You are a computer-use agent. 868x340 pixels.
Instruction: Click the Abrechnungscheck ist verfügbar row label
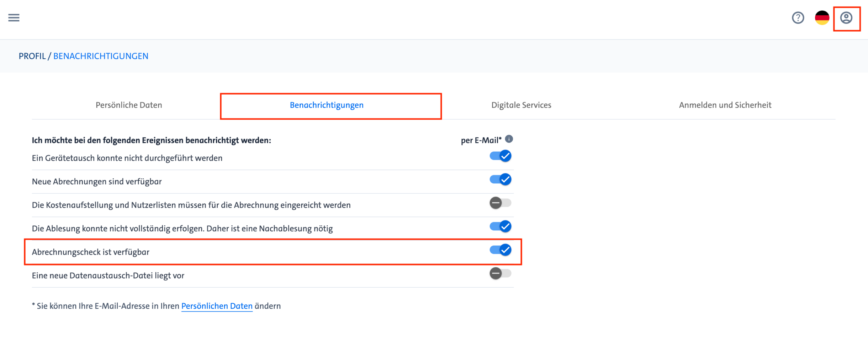pyautogui.click(x=91, y=252)
